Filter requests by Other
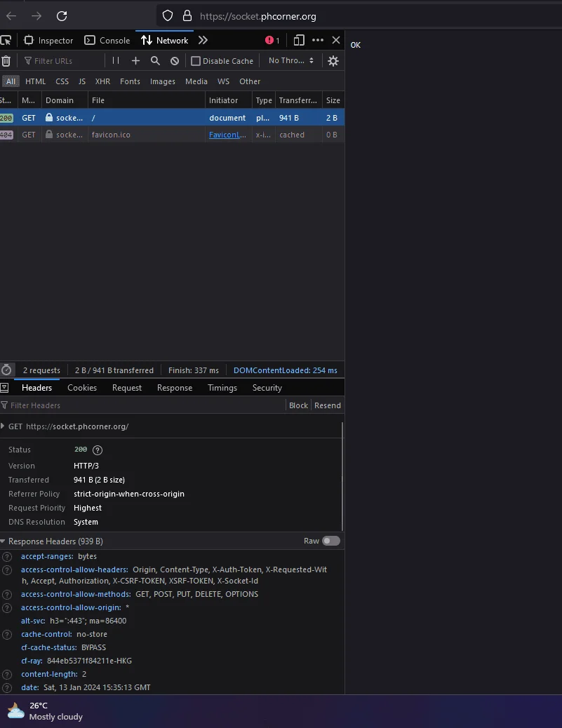Viewport: 562px width, 728px height. point(250,81)
